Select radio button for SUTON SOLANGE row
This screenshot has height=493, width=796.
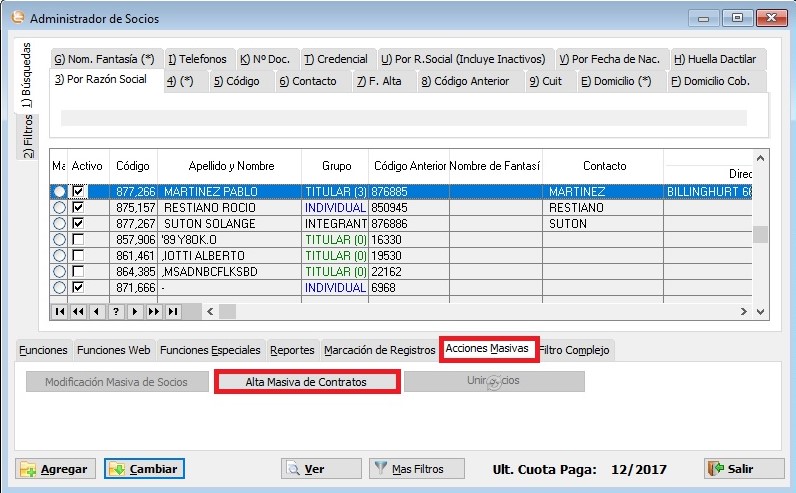click(x=59, y=224)
